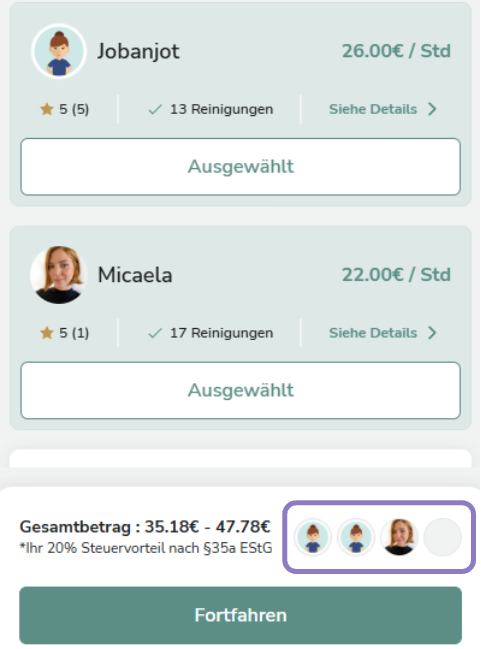Click the checkmark beside 17 Reinigungen
This screenshot has height=649, width=481.
coord(155,333)
